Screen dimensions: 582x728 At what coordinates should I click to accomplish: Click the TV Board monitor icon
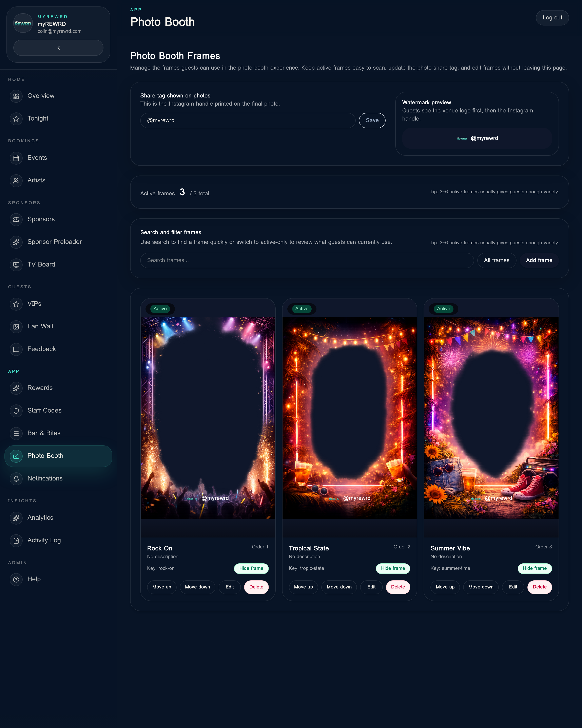pos(16,265)
